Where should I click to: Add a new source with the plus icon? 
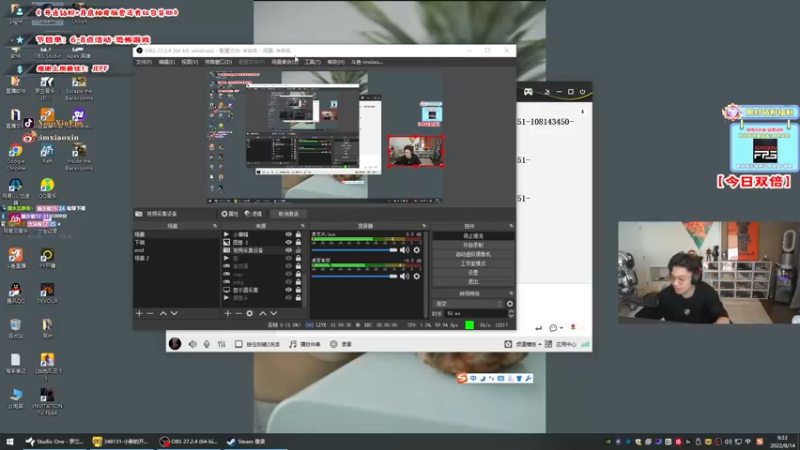[228, 313]
